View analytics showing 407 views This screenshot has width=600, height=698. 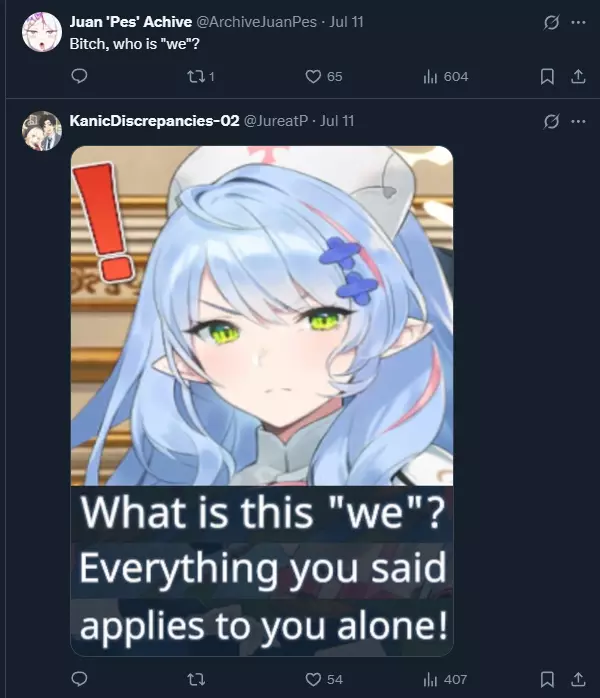click(x=445, y=679)
